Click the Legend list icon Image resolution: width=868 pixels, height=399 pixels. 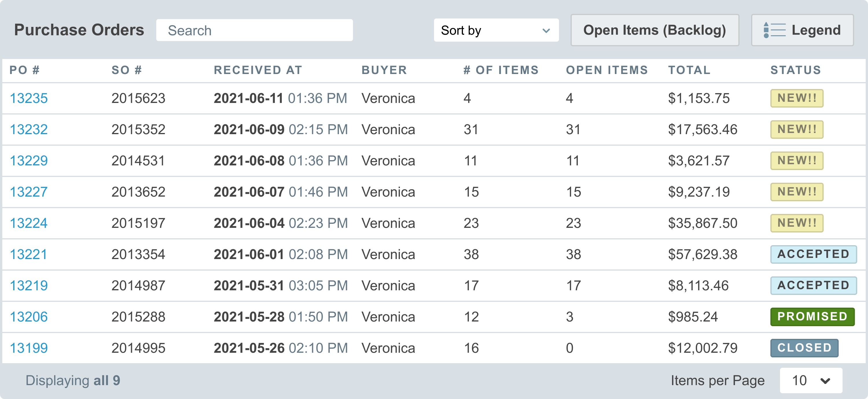tap(774, 30)
